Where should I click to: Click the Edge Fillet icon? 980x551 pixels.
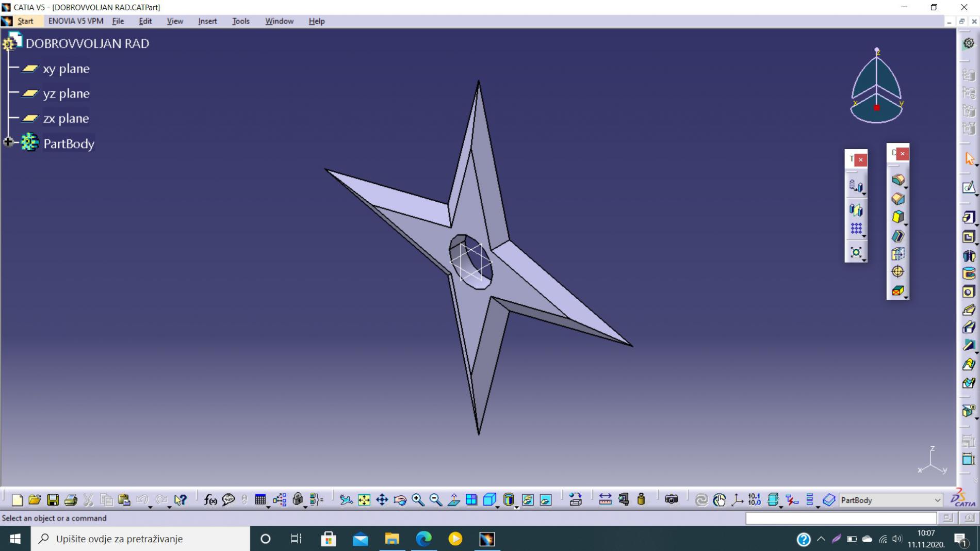pyautogui.click(x=897, y=180)
